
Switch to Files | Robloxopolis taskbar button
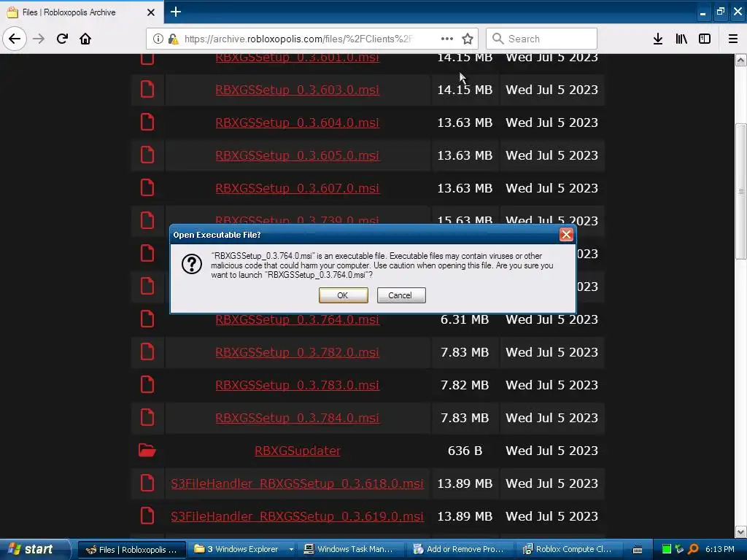[x=131, y=550]
